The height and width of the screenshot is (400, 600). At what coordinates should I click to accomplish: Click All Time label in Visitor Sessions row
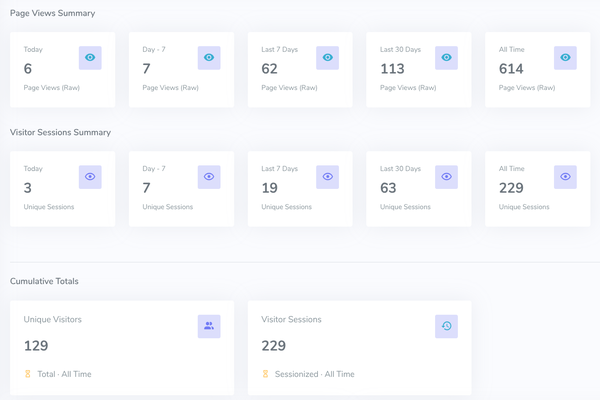click(512, 169)
